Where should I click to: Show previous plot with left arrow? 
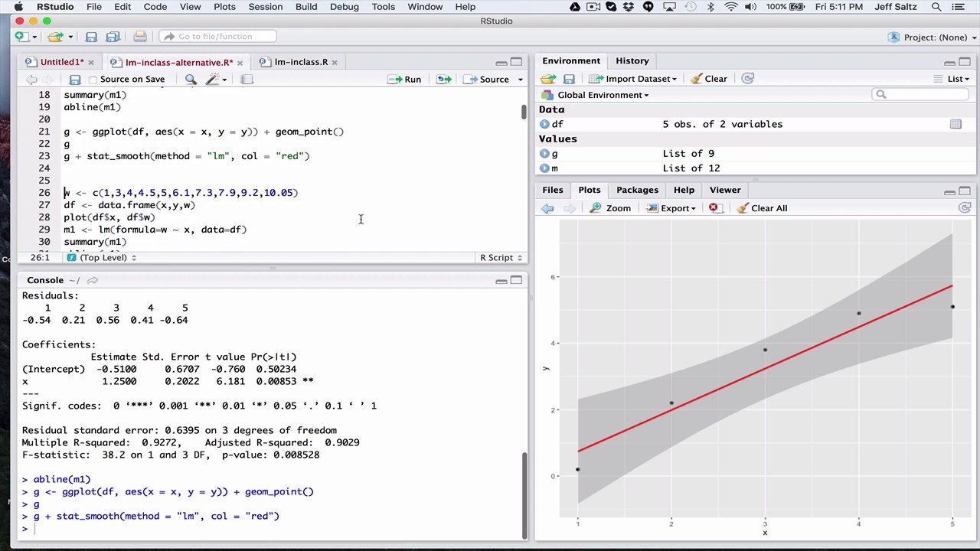547,208
